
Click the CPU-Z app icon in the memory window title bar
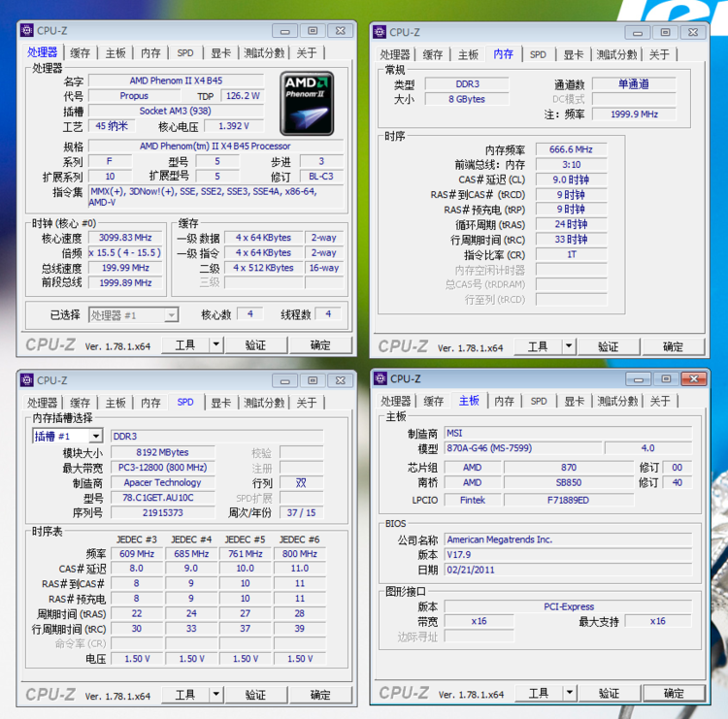pos(380,32)
